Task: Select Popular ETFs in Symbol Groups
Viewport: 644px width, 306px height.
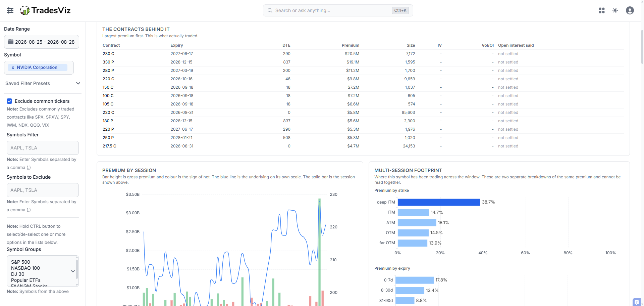Action: [26, 280]
